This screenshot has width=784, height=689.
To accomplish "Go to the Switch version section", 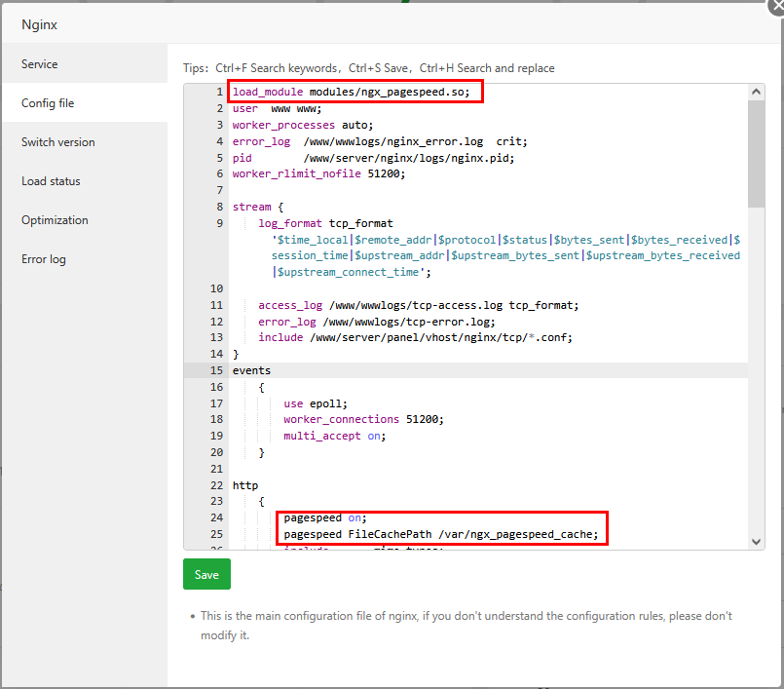I will [58, 142].
